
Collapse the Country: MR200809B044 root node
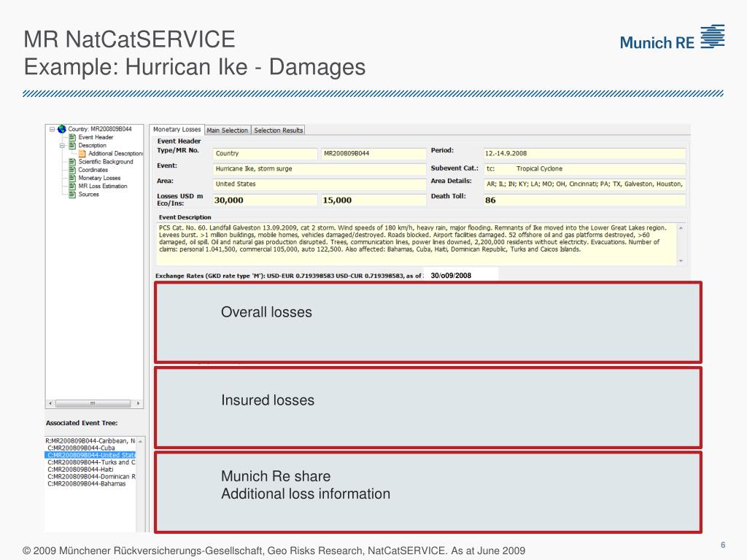[x=53, y=129]
